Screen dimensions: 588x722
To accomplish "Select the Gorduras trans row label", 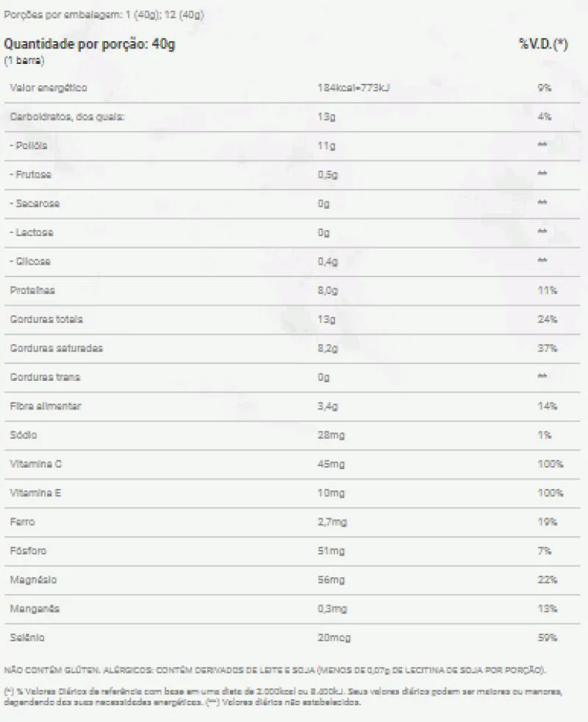I will (x=45, y=377).
